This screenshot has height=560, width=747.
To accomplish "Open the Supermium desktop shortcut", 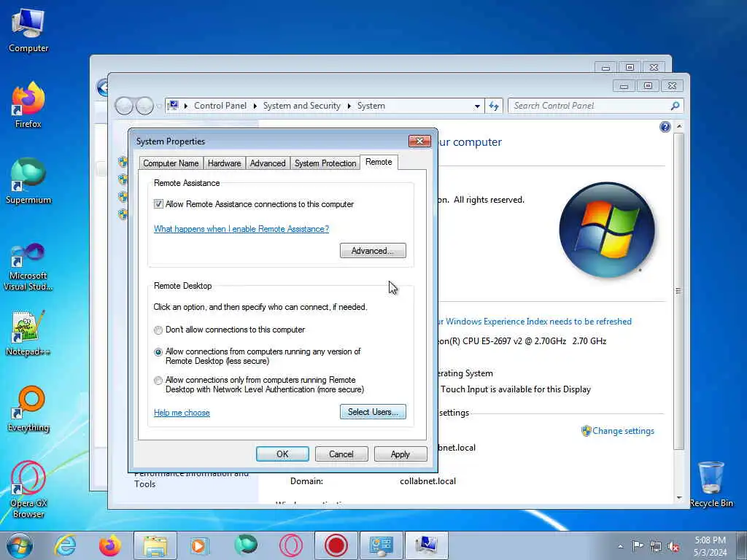I will 28,182.
